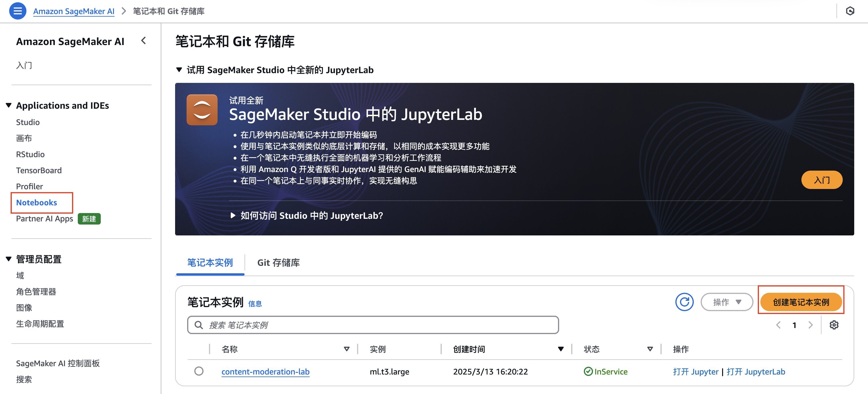Select the content-moderation-lab radio button
The width and height of the screenshot is (868, 394).
199,371
